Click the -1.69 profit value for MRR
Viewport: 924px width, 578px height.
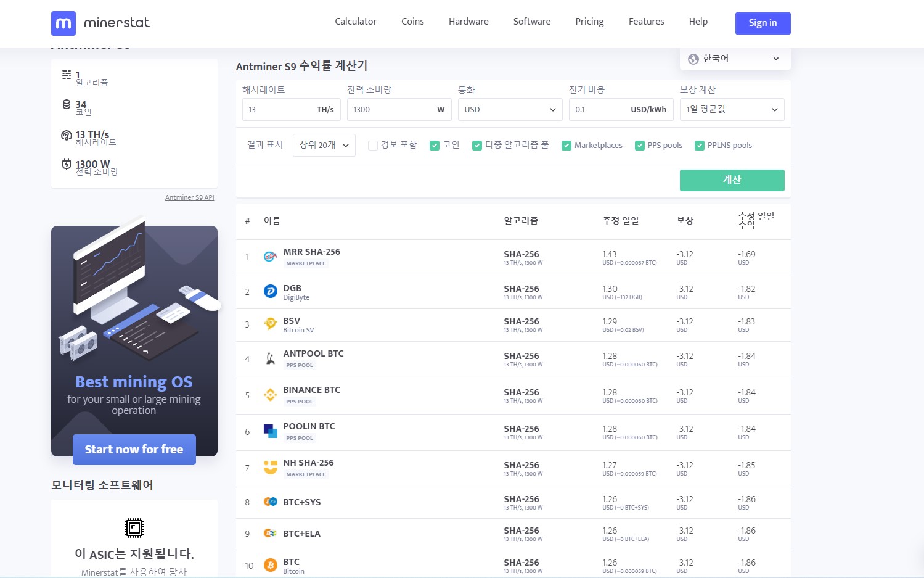746,254
